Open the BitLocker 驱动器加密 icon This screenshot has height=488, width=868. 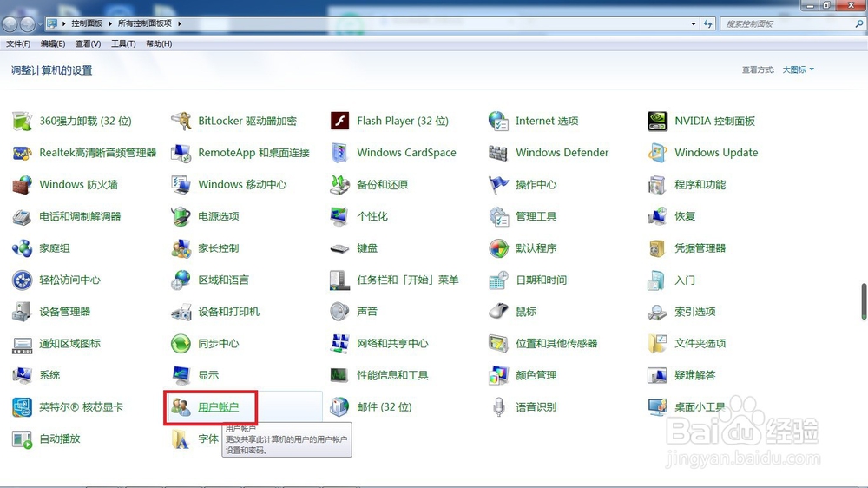coord(181,121)
